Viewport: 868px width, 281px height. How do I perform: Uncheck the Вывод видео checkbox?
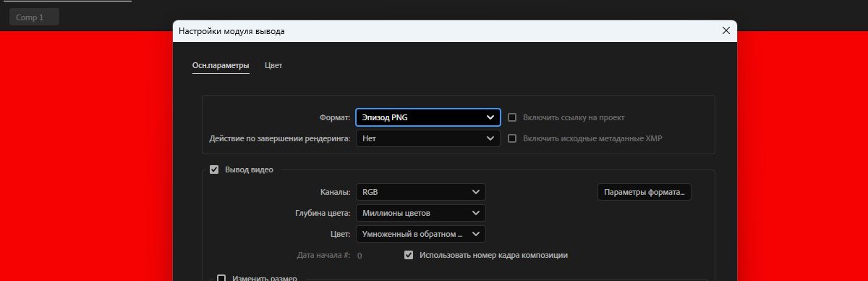214,170
